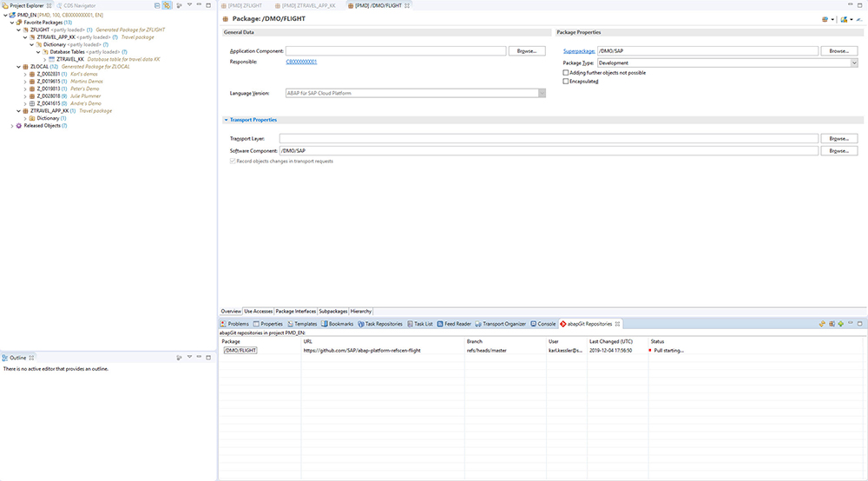Screen dimensions: 868x481
Task: Switch to CDS Navigator view tab
Action: point(76,5)
